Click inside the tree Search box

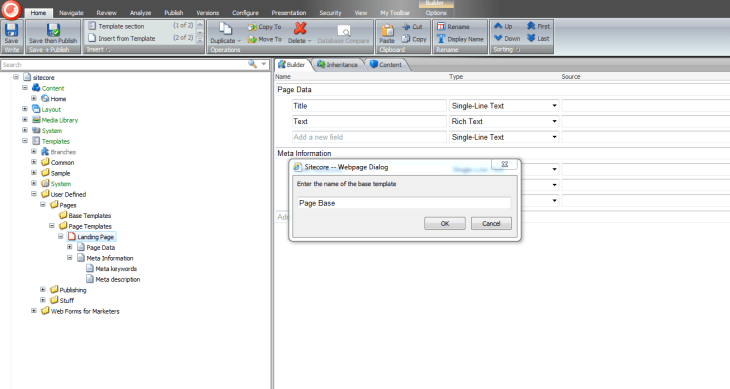124,65
